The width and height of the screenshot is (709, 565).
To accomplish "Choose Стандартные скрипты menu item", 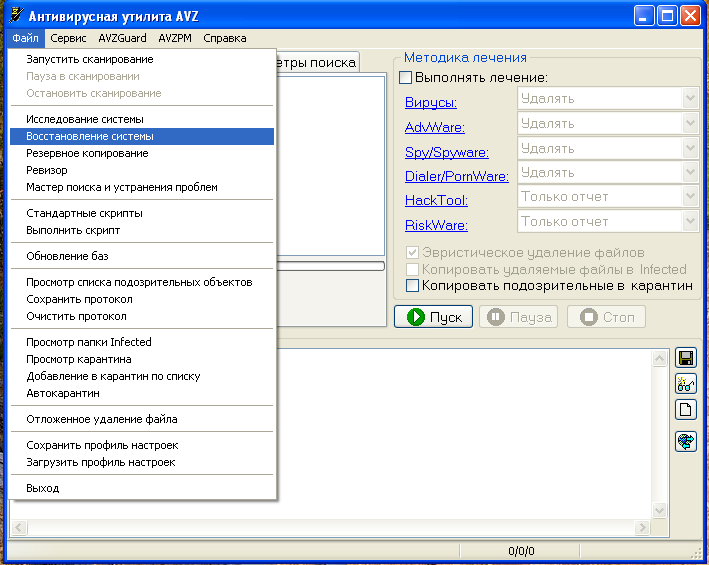I will [x=142, y=213].
